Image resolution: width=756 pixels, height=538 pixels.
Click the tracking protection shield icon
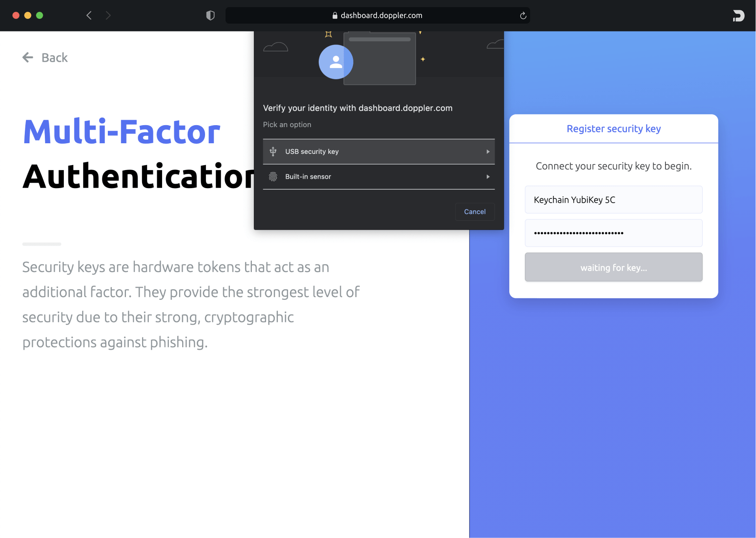pos(211,15)
